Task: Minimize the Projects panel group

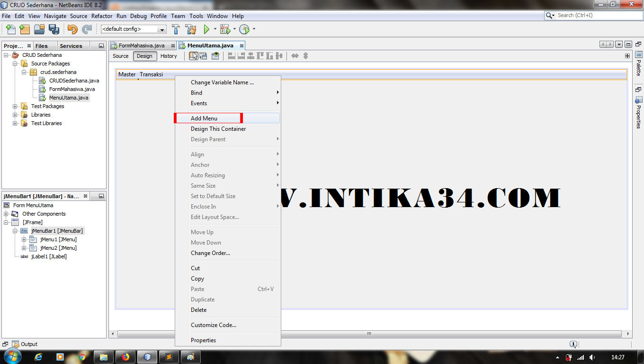Action: pos(101,46)
